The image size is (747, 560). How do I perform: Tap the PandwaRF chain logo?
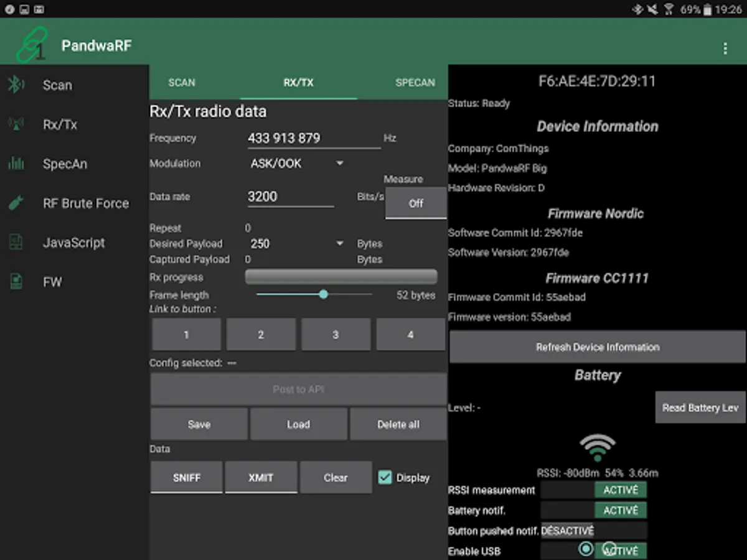click(x=31, y=46)
